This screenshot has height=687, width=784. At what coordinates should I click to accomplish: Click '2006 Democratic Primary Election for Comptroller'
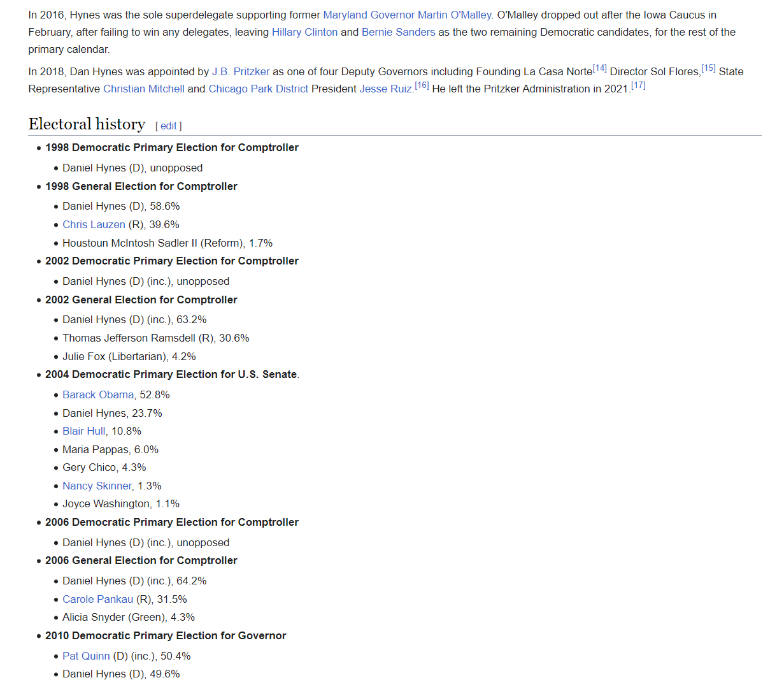(172, 522)
